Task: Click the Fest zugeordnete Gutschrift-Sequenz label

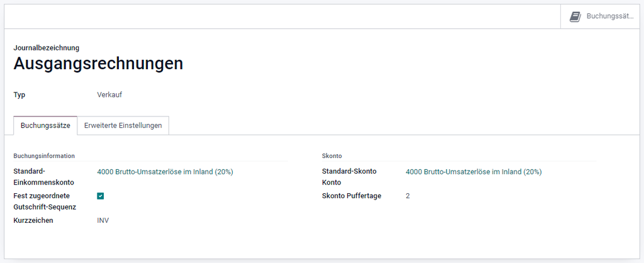Action: 45,201
